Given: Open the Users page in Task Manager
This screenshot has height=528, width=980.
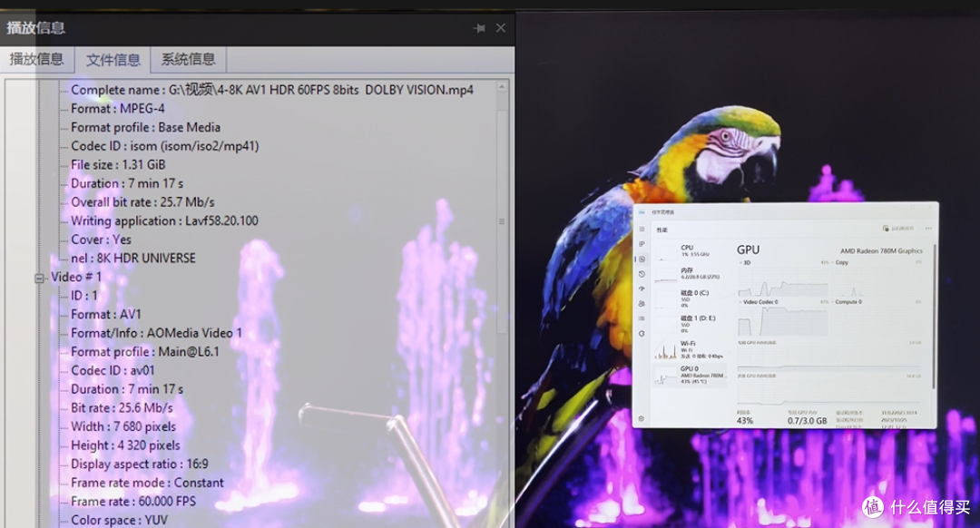Looking at the screenshot, I should coord(642,304).
